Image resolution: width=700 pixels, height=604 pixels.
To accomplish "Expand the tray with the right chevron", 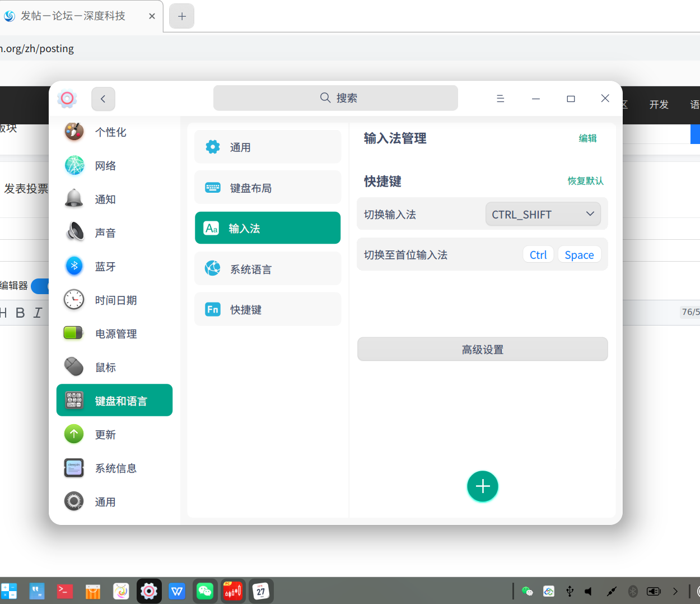I will pos(675,591).
